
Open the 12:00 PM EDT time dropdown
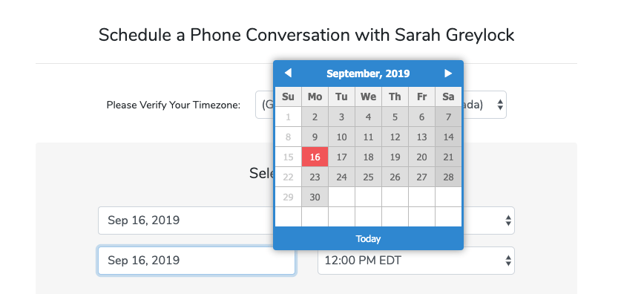point(416,261)
